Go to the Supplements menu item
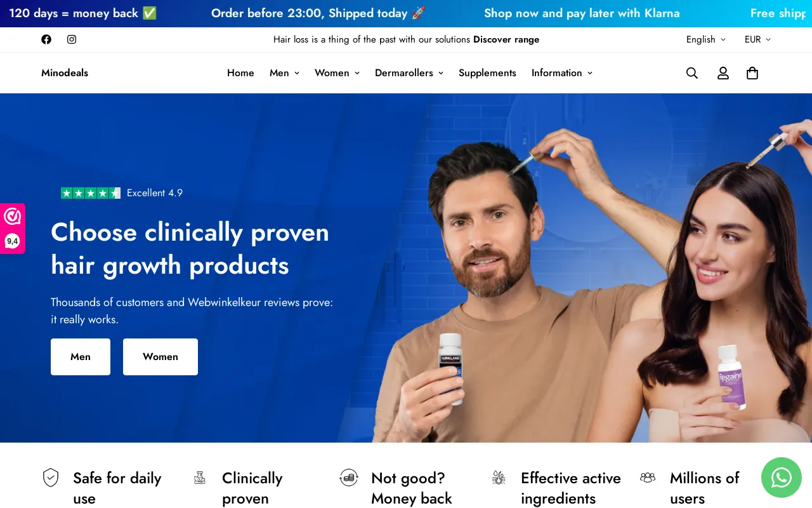This screenshot has width=812, height=508. 487,73
